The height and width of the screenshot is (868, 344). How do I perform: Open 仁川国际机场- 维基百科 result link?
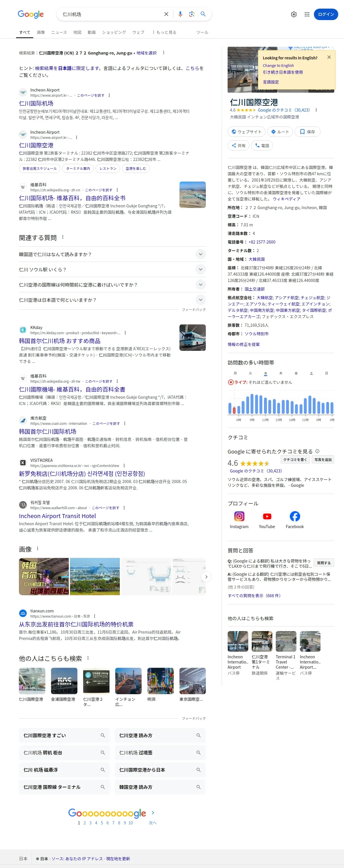(x=72, y=198)
